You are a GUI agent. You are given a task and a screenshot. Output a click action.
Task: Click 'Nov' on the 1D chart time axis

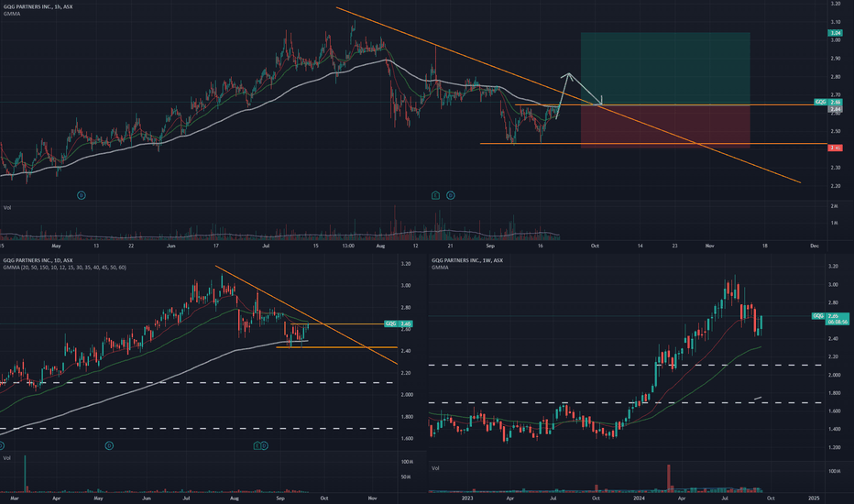pyautogui.click(x=373, y=498)
